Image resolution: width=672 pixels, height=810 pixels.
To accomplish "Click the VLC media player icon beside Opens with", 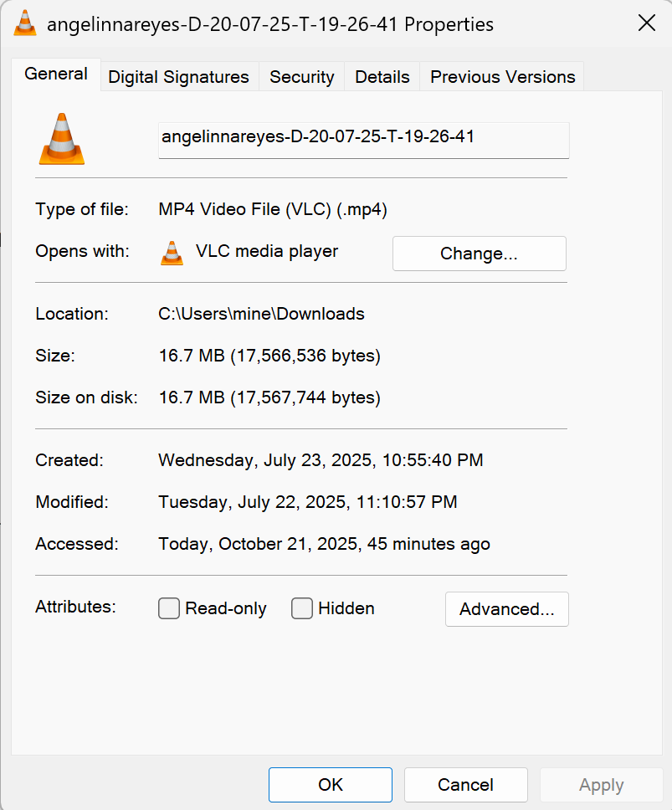I will tap(172, 253).
